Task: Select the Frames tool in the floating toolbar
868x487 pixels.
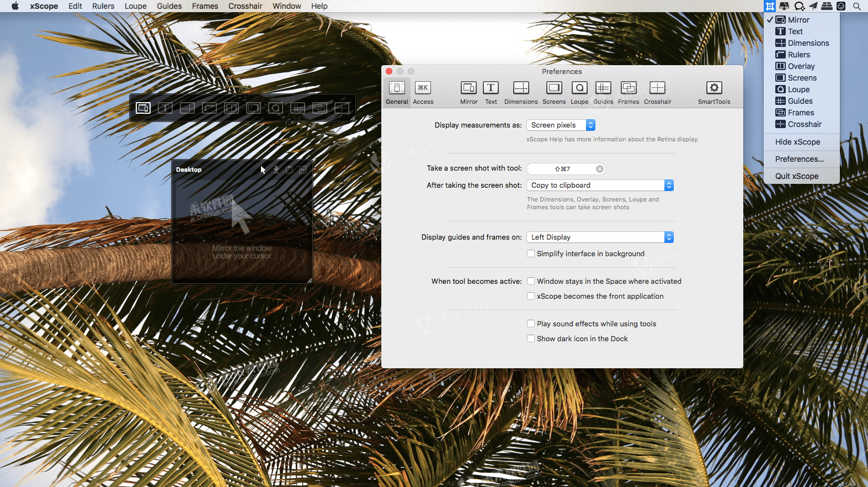Action: coord(320,108)
